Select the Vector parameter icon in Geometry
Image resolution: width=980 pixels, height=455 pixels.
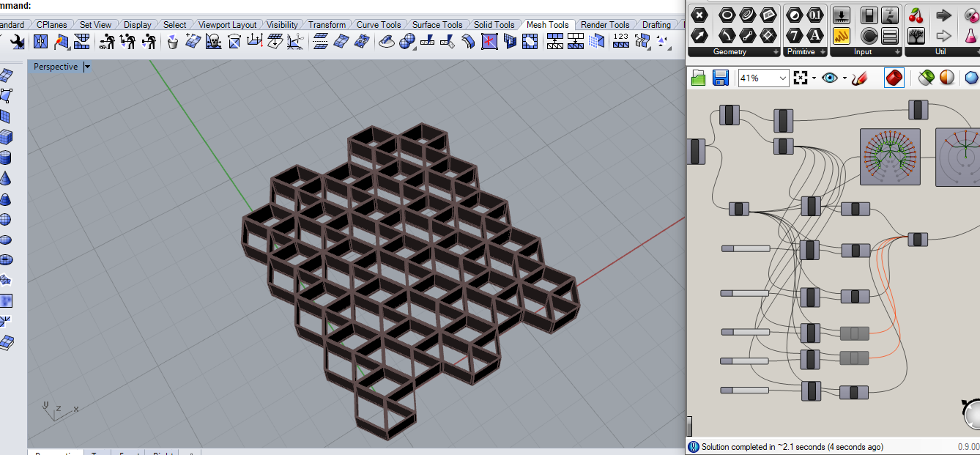tap(699, 34)
